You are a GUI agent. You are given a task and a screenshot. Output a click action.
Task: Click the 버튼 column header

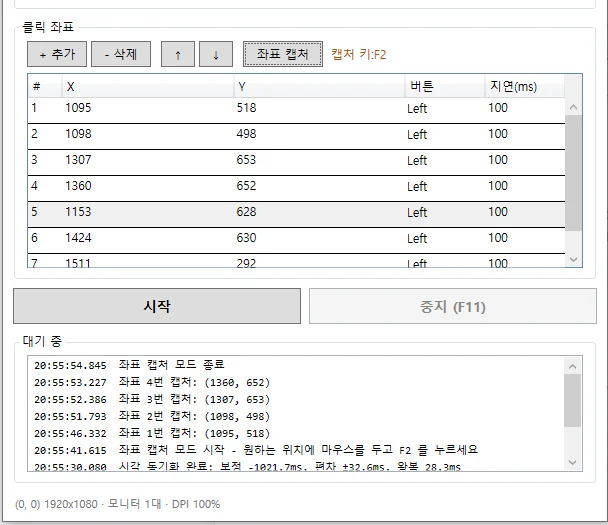coord(445,86)
